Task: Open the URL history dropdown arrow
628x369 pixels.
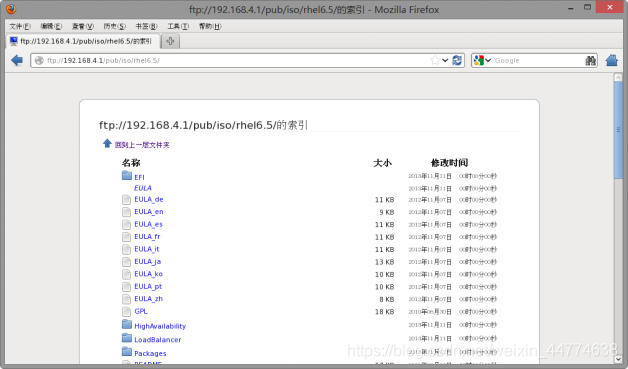Action: (445, 60)
